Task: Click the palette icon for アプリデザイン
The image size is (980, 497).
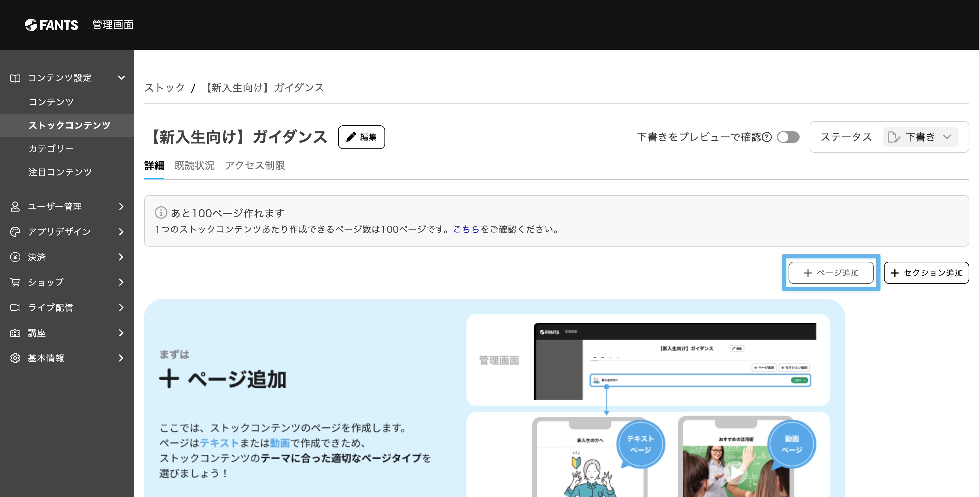Action: click(x=15, y=231)
